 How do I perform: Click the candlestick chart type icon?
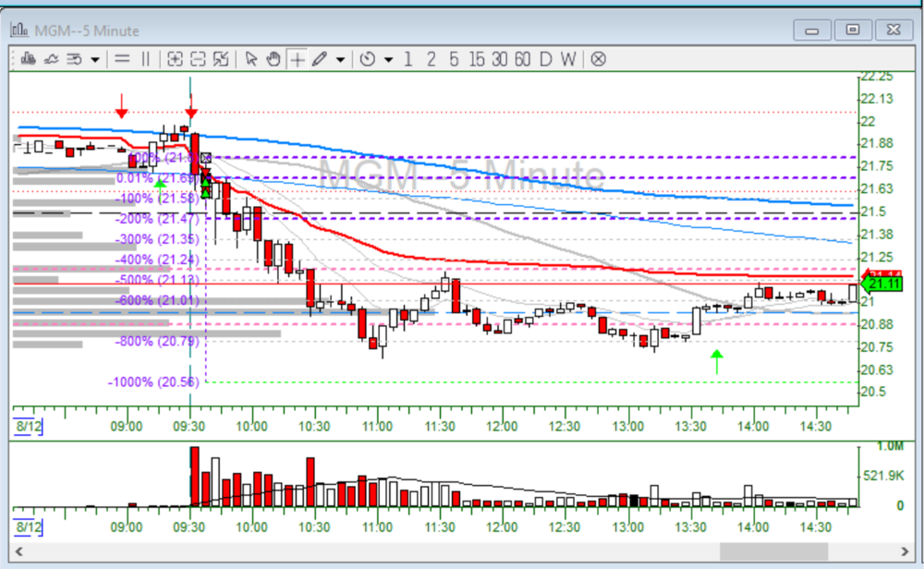point(28,59)
